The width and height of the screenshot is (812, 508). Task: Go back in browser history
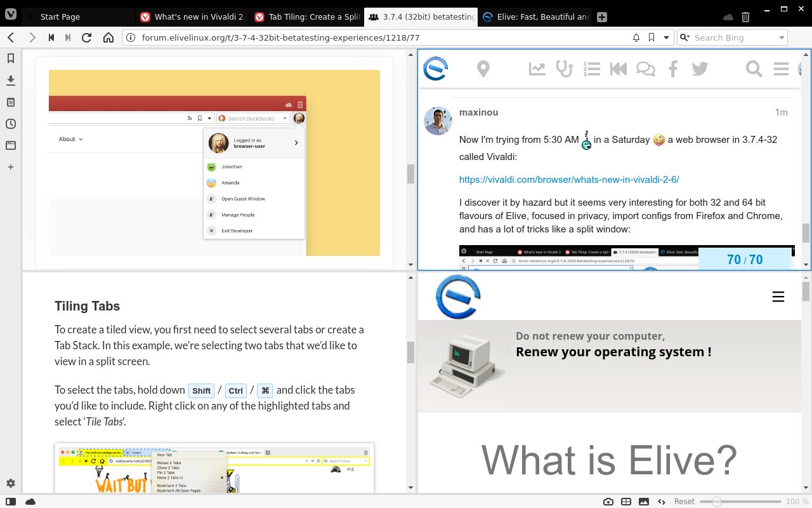(x=11, y=37)
